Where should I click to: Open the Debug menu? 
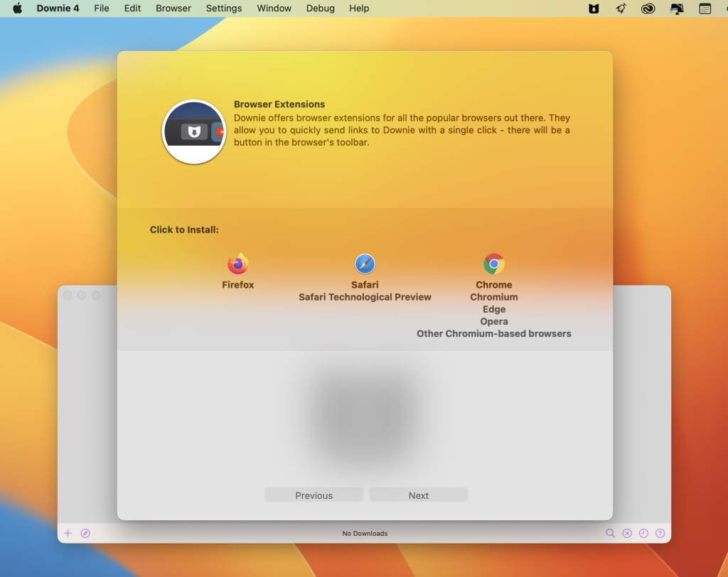321,9
